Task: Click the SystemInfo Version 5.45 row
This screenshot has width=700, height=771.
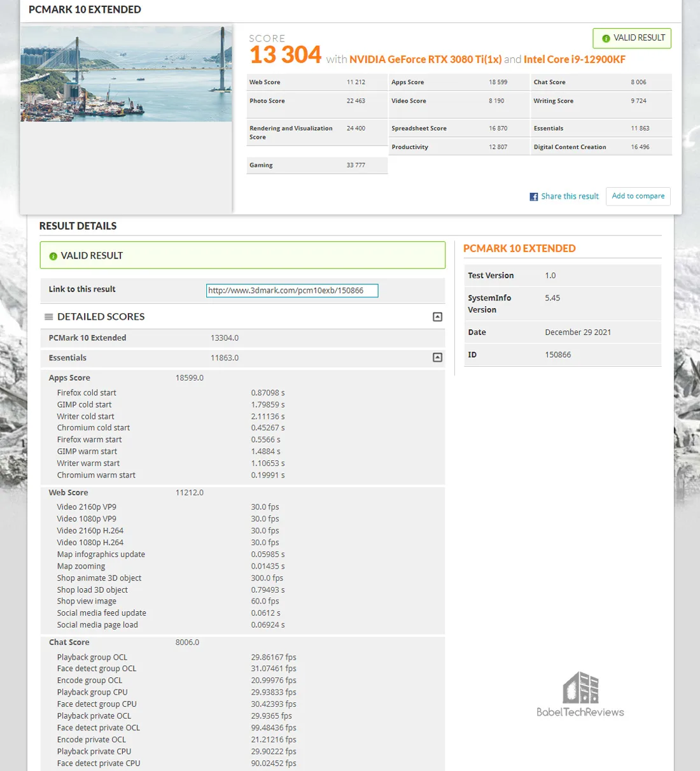Action: click(563, 304)
